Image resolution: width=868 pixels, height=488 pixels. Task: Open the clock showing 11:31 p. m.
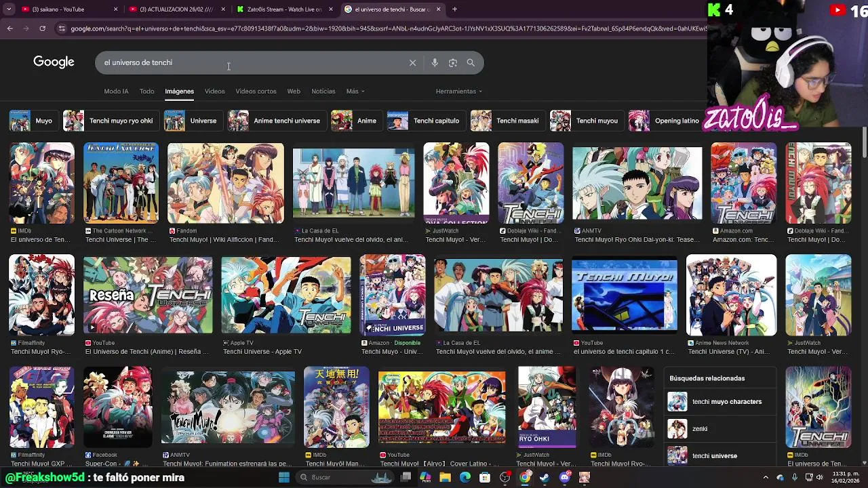click(847, 477)
